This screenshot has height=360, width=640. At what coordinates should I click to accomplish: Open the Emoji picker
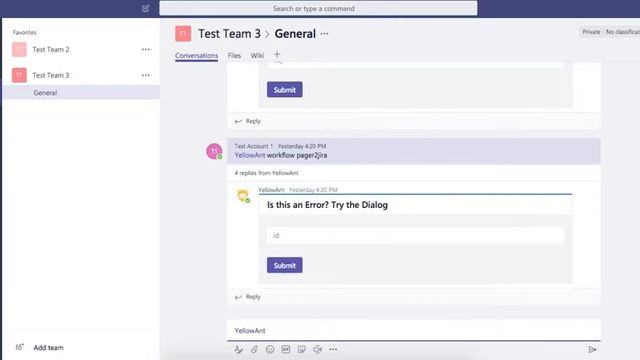click(270, 349)
